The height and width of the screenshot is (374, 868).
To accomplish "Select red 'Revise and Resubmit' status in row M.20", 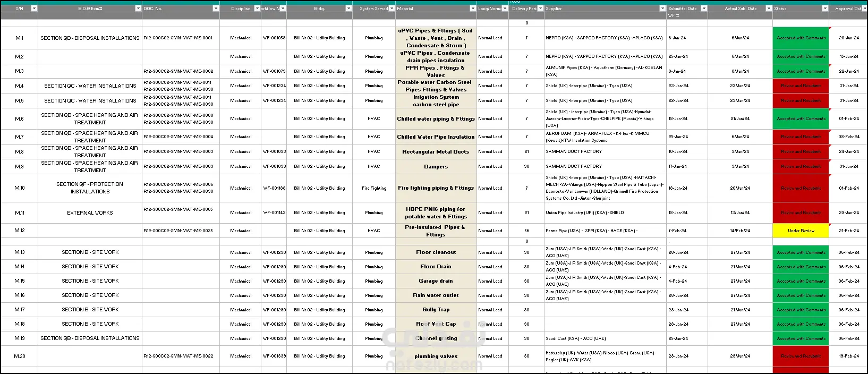I will [801, 356].
